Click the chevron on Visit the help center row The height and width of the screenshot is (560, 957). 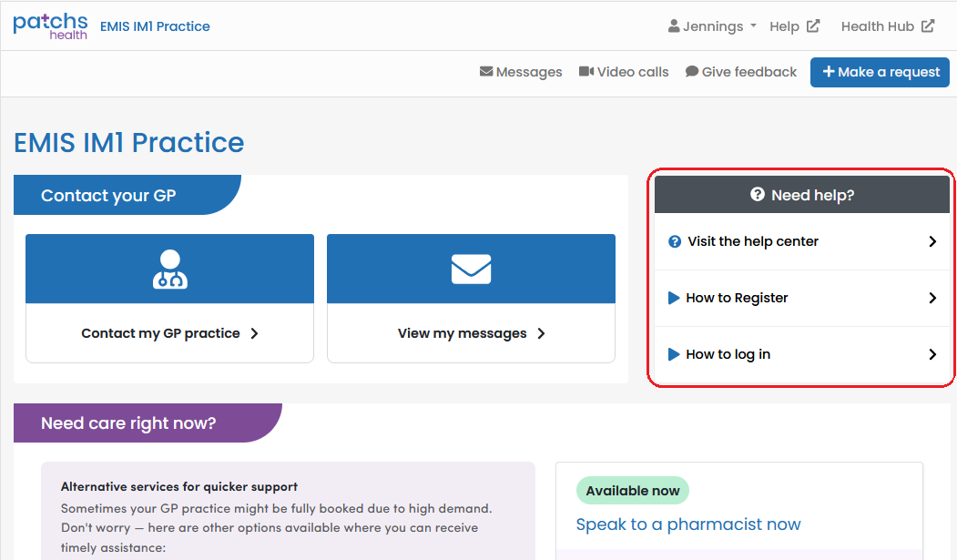(932, 241)
